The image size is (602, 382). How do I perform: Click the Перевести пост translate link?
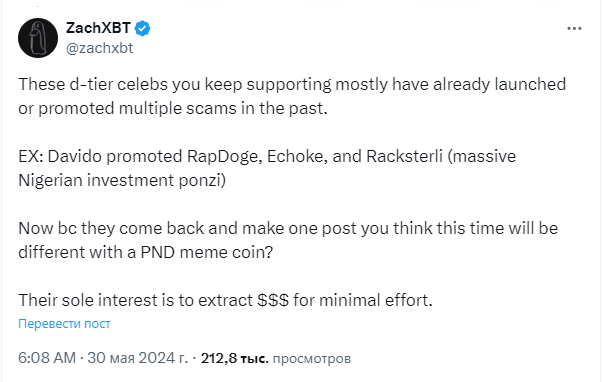(64, 324)
